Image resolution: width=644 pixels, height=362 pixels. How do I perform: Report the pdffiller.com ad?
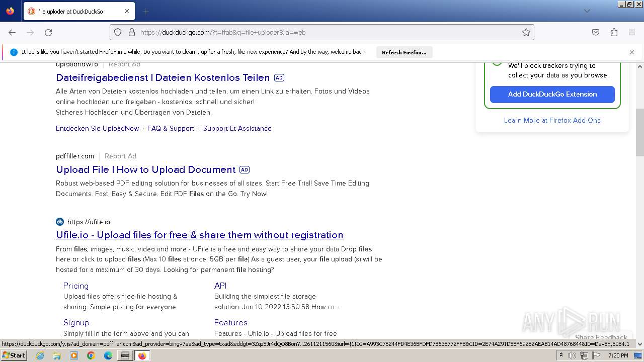120,156
